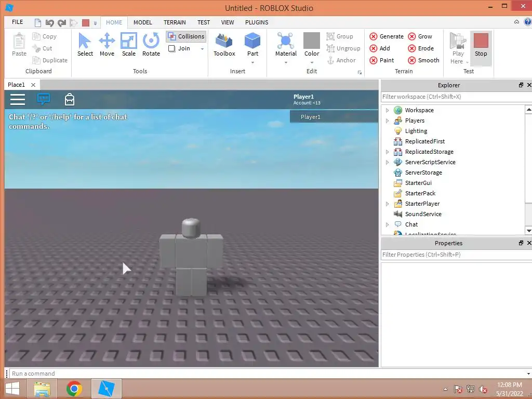Click the Erode terrain tool
The width and height of the screenshot is (532, 399).
click(x=421, y=48)
